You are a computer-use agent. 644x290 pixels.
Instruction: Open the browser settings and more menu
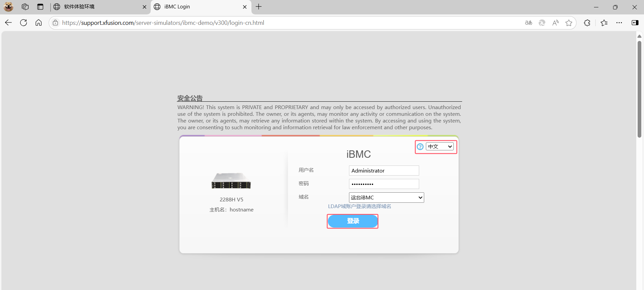pyautogui.click(x=619, y=23)
